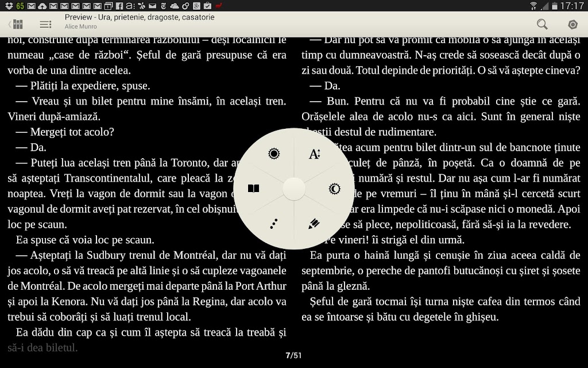The height and width of the screenshot is (368, 588).
Task: Open the red notification icon
Action: click(219, 6)
